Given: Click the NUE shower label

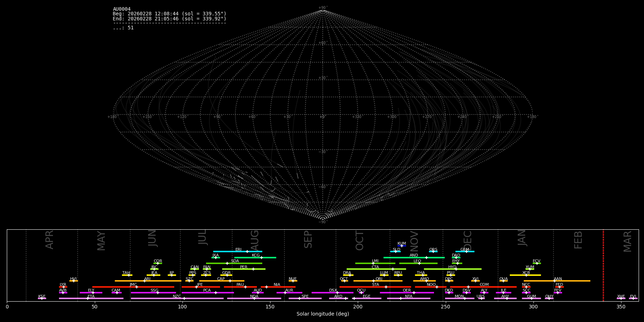Looking at the screenshot, I should tap(293, 279).
